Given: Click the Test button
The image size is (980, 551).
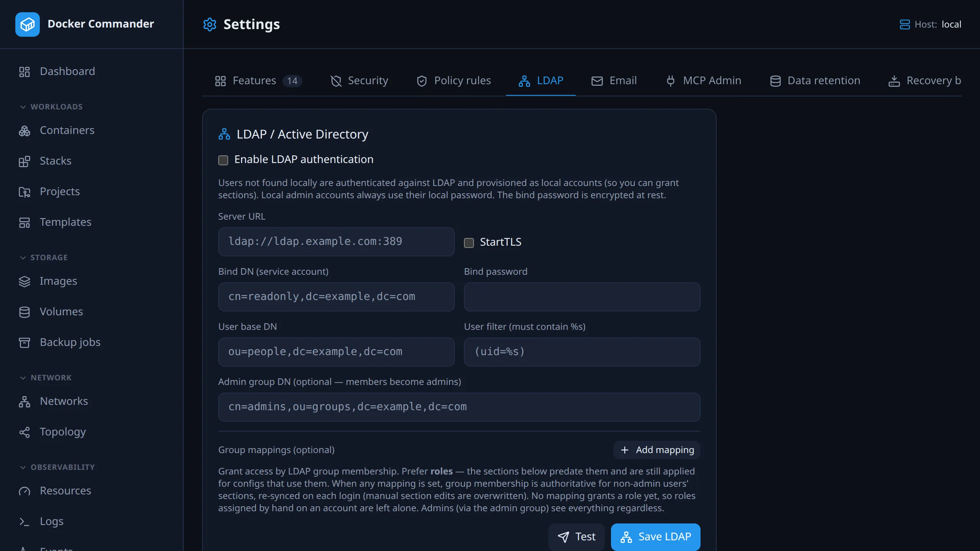Looking at the screenshot, I should coord(577,537).
